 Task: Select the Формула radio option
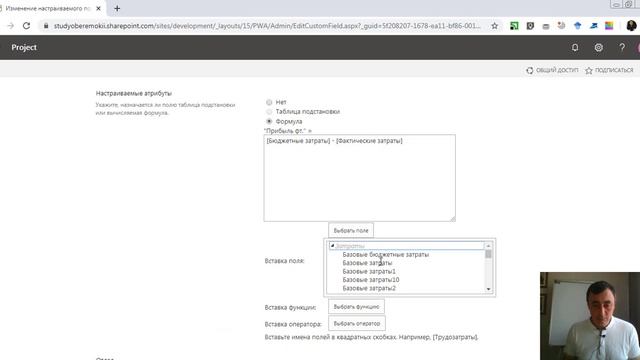coord(269,121)
